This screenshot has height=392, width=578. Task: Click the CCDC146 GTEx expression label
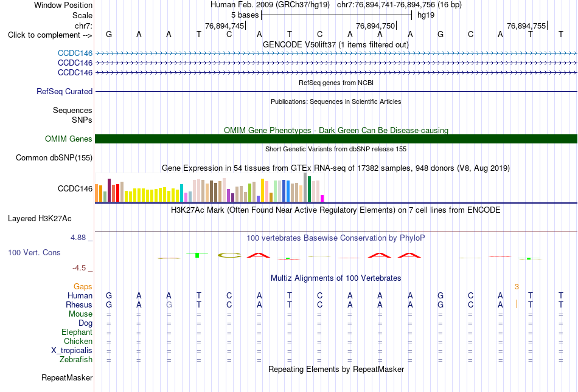(75, 188)
